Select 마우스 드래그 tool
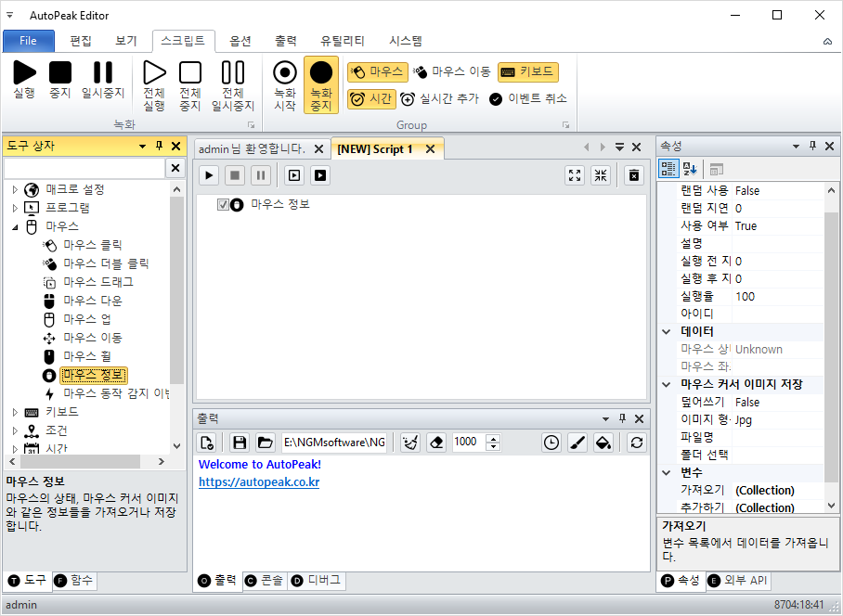This screenshot has height=616, width=843. tap(98, 283)
